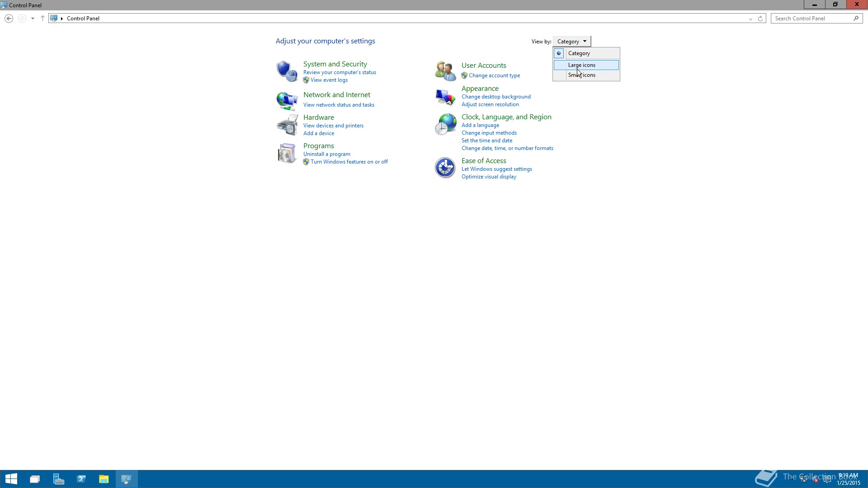Launch PowerShell from the taskbar
868x488 pixels.
(81, 479)
